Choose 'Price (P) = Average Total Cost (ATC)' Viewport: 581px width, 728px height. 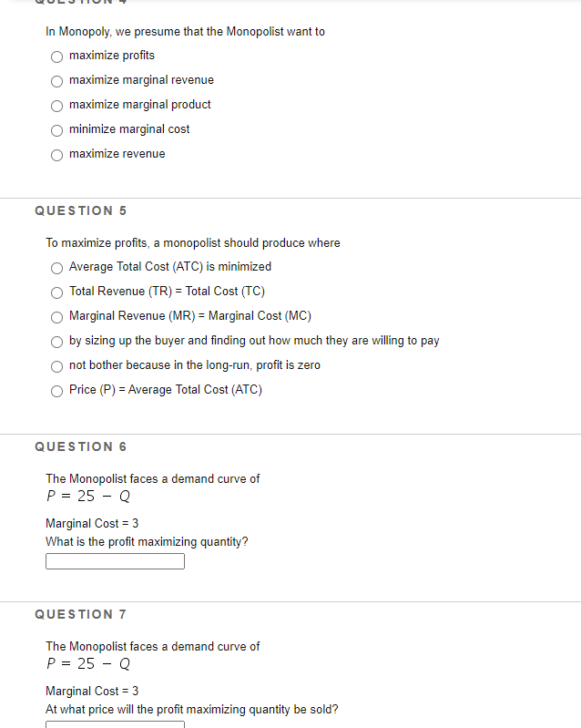coord(56,391)
